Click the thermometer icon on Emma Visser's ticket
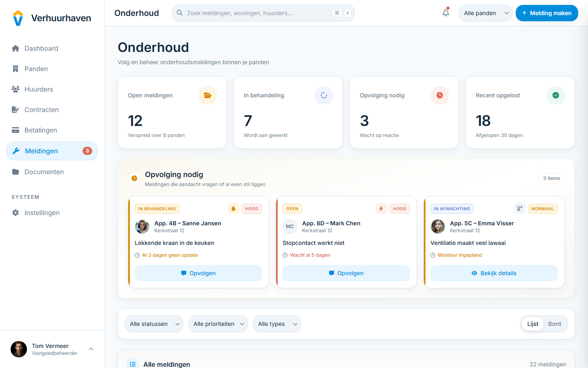Viewport: 588px width, 368px height. 519,209
